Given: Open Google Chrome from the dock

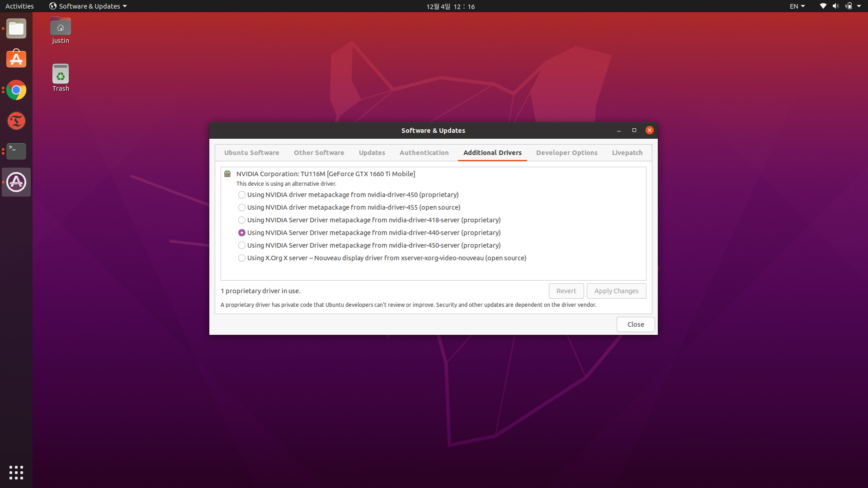Looking at the screenshot, I should point(16,90).
